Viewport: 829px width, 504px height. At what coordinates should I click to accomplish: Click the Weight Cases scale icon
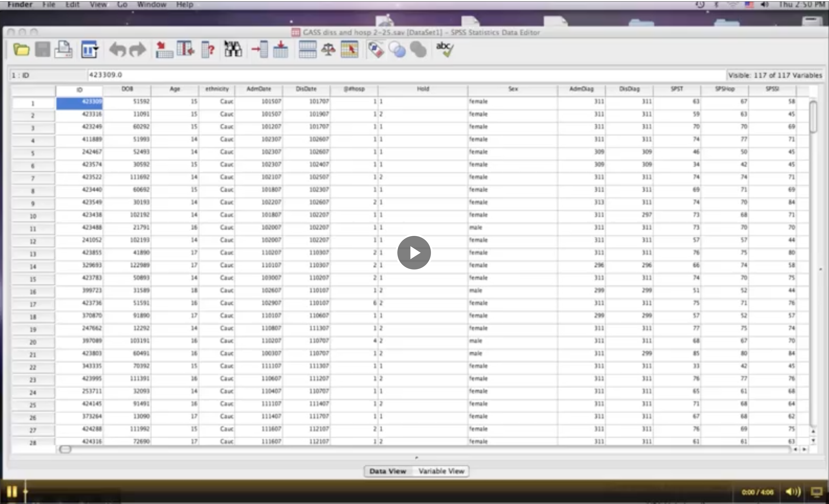coord(328,50)
